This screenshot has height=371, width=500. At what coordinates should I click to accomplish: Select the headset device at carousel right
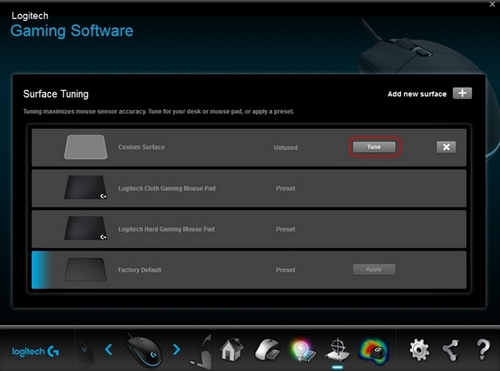point(202,352)
